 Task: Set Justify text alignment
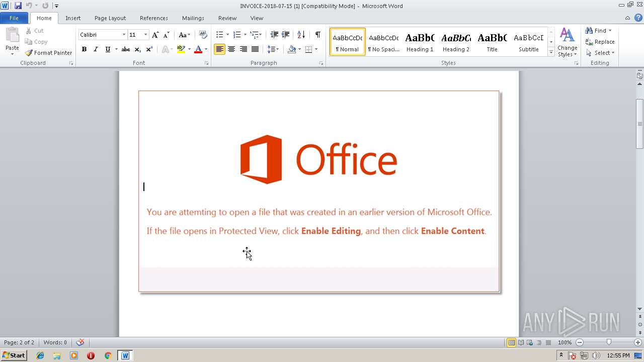[255, 49]
